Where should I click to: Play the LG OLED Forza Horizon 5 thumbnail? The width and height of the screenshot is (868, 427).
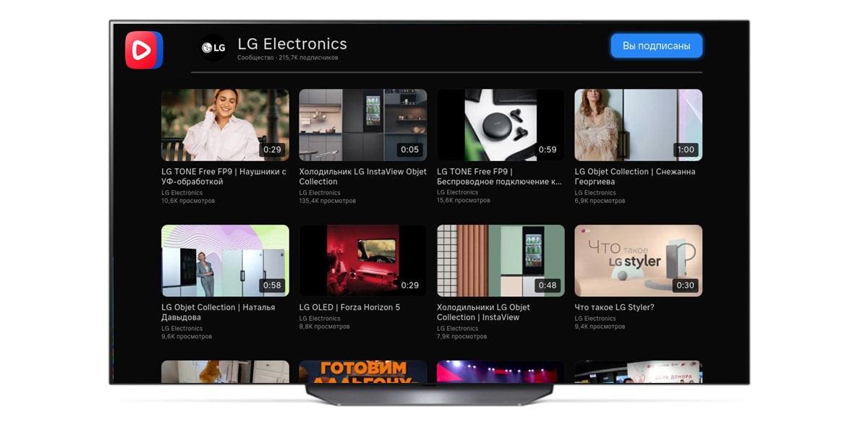coord(362,261)
